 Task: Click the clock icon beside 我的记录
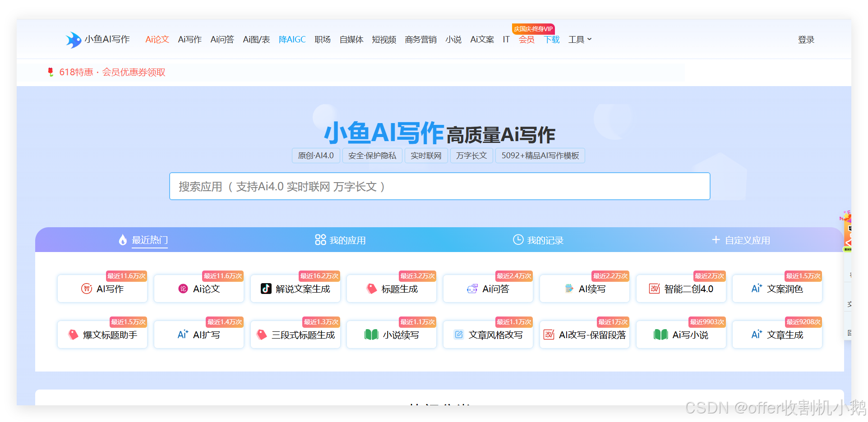(518, 239)
